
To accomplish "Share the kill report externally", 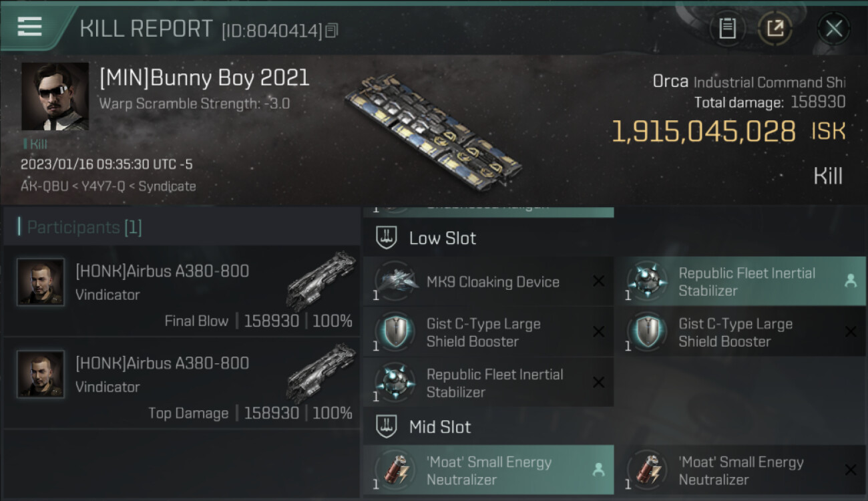I will [x=775, y=29].
